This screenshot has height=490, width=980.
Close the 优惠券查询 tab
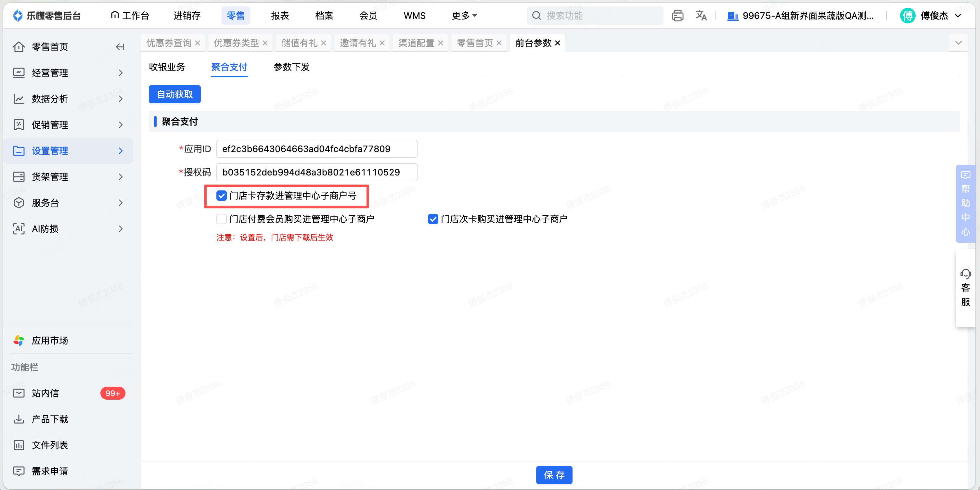pyautogui.click(x=198, y=43)
